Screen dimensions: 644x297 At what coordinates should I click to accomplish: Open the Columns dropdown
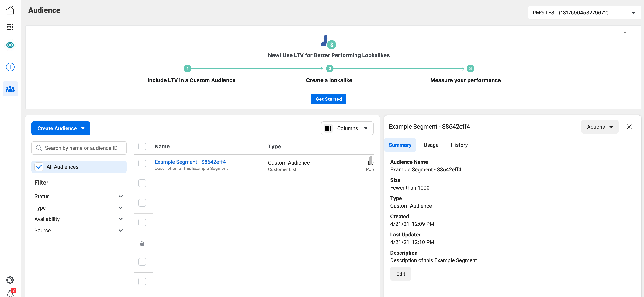pos(347,128)
